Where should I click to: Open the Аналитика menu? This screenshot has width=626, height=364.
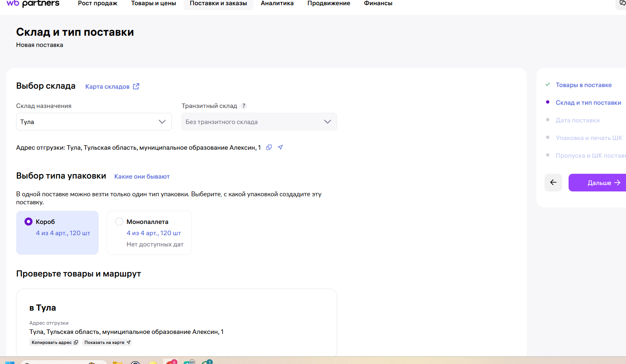[277, 3]
